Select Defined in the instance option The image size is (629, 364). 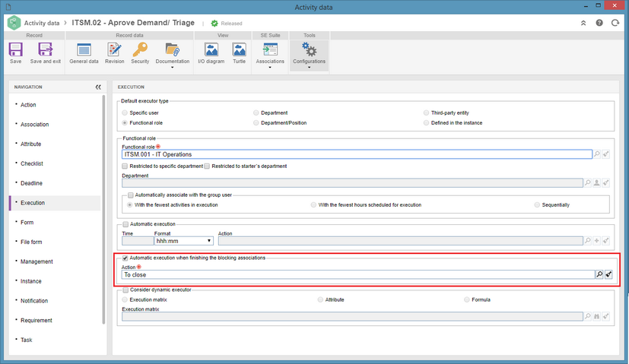pos(426,122)
